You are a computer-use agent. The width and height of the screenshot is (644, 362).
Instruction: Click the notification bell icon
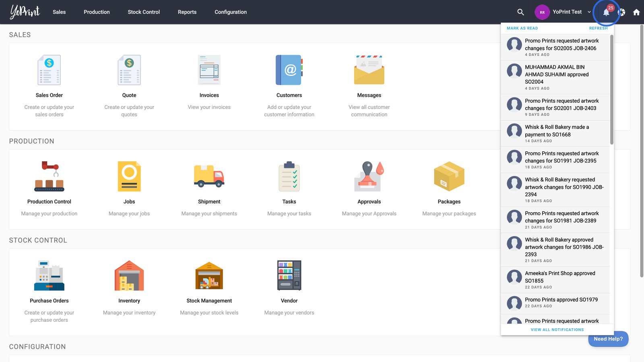point(606,12)
